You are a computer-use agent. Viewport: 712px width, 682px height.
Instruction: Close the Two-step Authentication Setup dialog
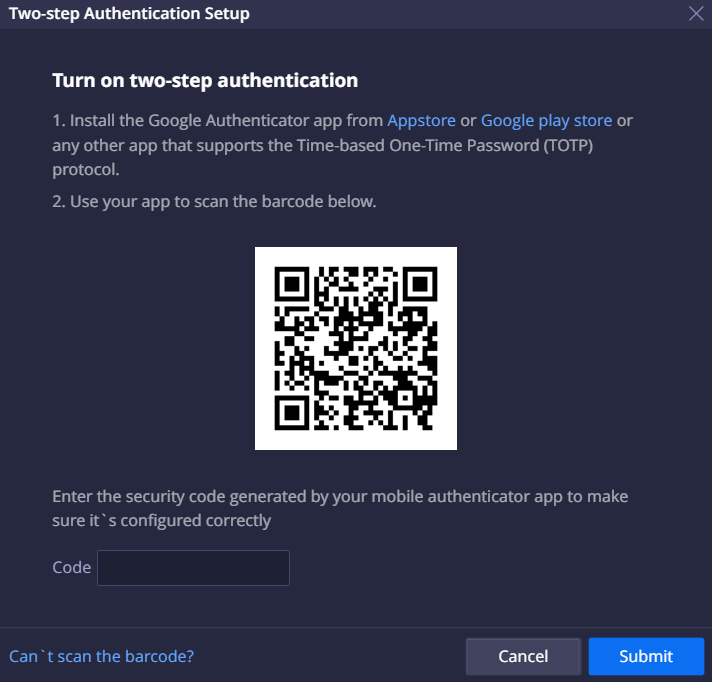(696, 14)
